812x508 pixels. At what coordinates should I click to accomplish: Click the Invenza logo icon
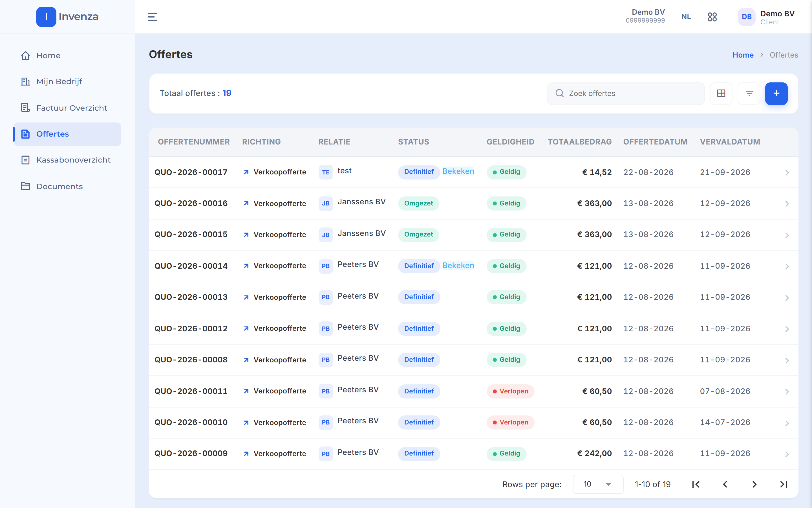pyautogui.click(x=46, y=17)
